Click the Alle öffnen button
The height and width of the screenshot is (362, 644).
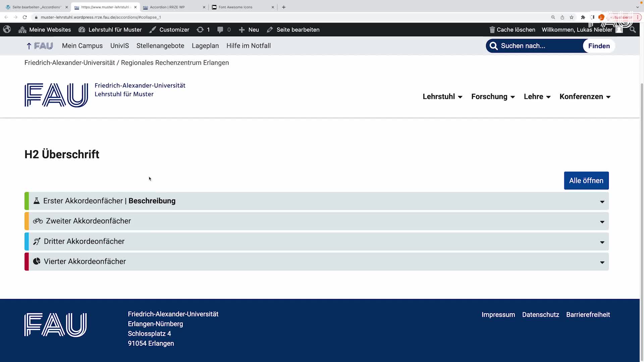pyautogui.click(x=586, y=181)
